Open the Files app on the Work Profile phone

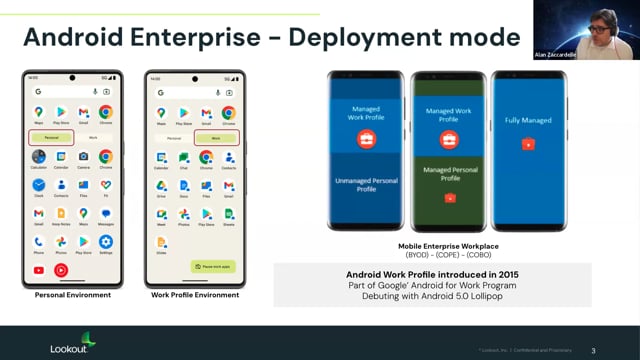click(x=206, y=186)
